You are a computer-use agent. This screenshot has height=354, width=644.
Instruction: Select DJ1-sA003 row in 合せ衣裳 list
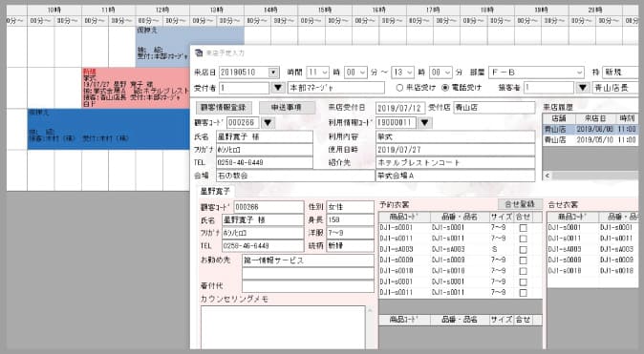592,249
